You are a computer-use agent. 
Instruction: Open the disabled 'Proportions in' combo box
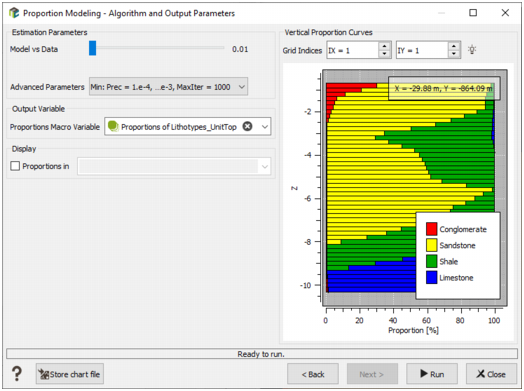(174, 166)
